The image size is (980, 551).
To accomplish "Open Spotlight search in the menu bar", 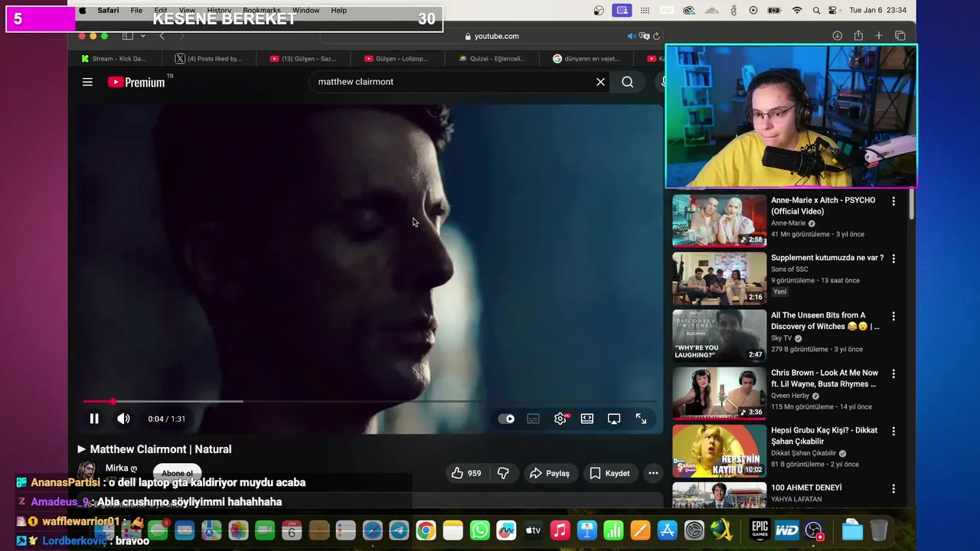I will [x=816, y=11].
